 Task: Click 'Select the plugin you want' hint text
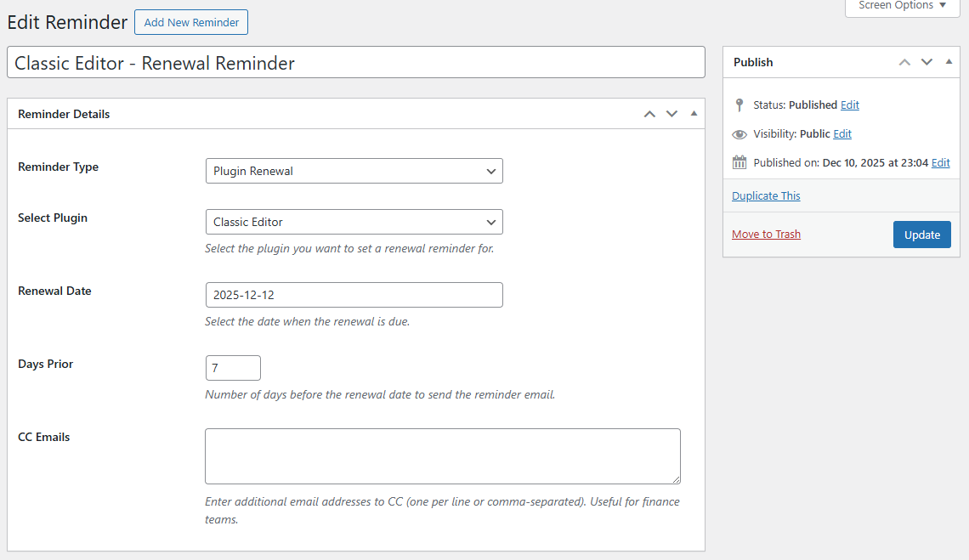[349, 248]
